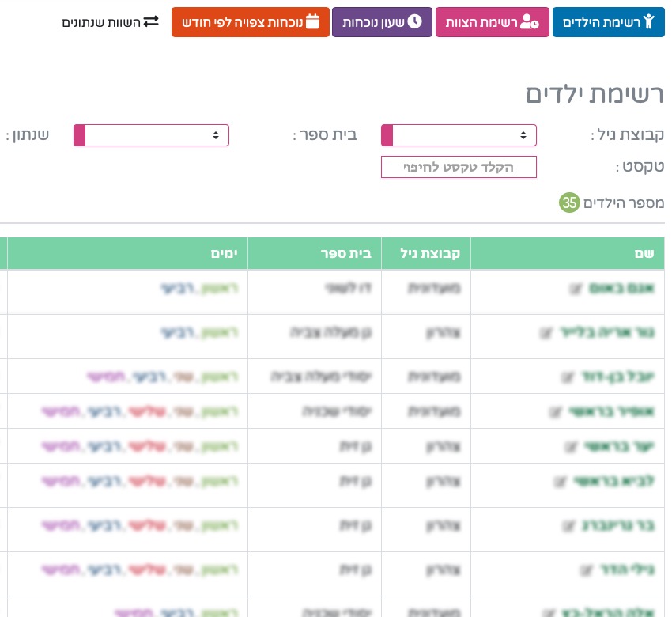The image size is (672, 617).
Task: Click the edit icon in the second table row
Action: point(546,334)
